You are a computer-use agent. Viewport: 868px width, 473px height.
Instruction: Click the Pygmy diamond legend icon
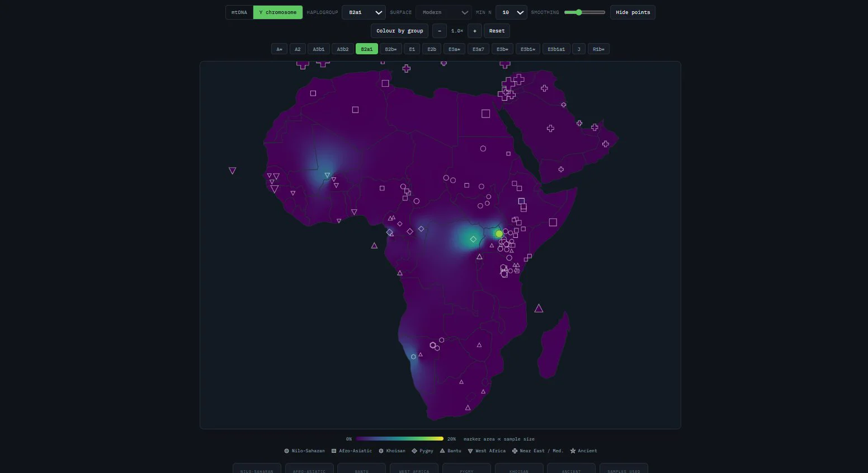pyautogui.click(x=414, y=451)
